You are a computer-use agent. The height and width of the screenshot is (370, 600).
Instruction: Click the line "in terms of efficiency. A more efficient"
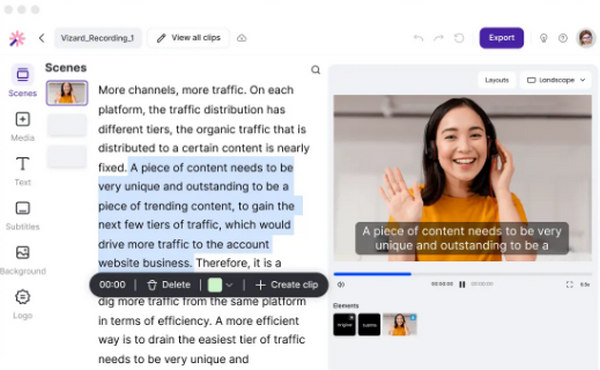[x=199, y=321]
